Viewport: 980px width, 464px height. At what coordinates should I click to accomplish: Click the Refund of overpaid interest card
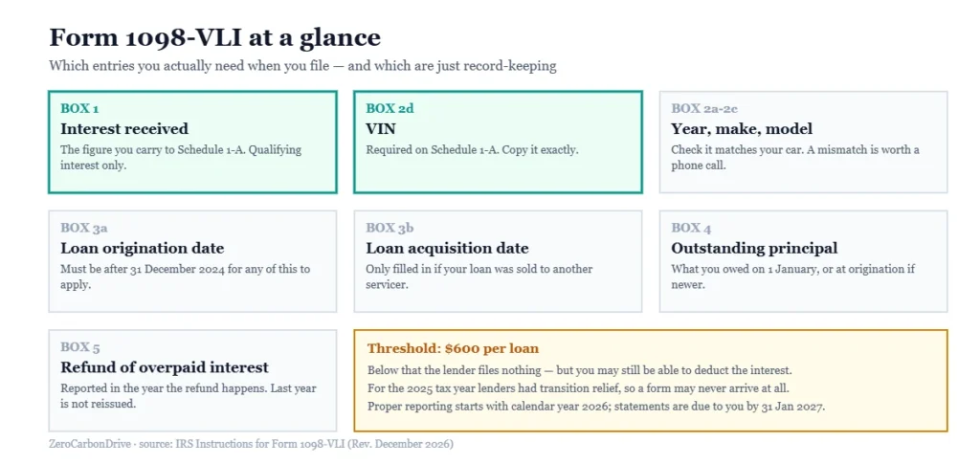coord(192,381)
